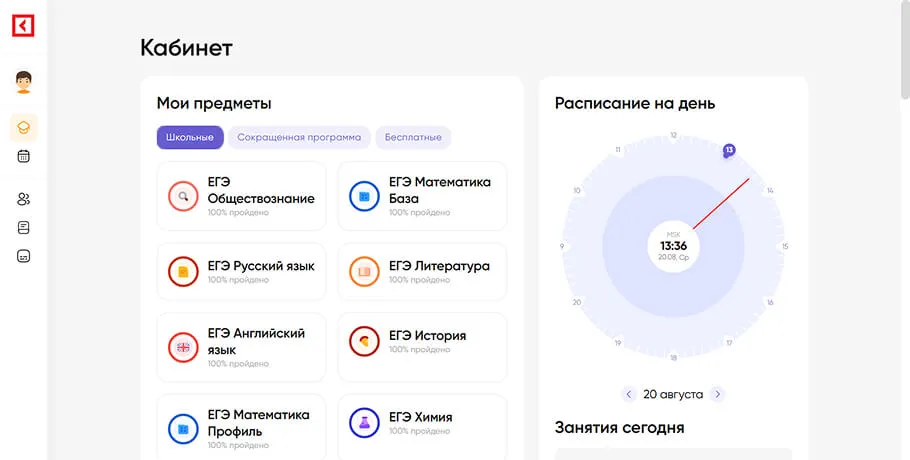Open the calendar icon in the sidebar

[x=24, y=156]
